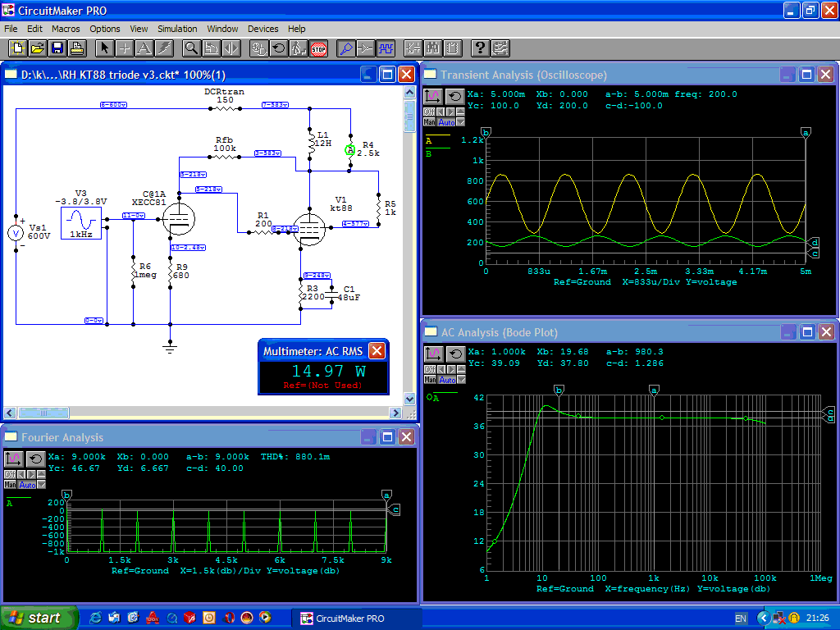840x630 pixels.
Task: Click schematic horizontal scrollbar thumb
Action: coord(44,413)
